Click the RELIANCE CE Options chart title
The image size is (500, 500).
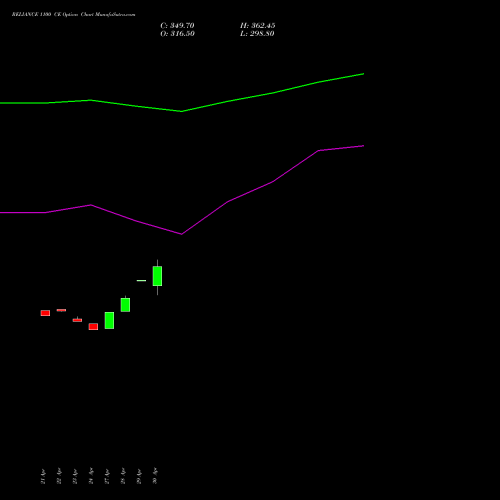(x=73, y=15)
